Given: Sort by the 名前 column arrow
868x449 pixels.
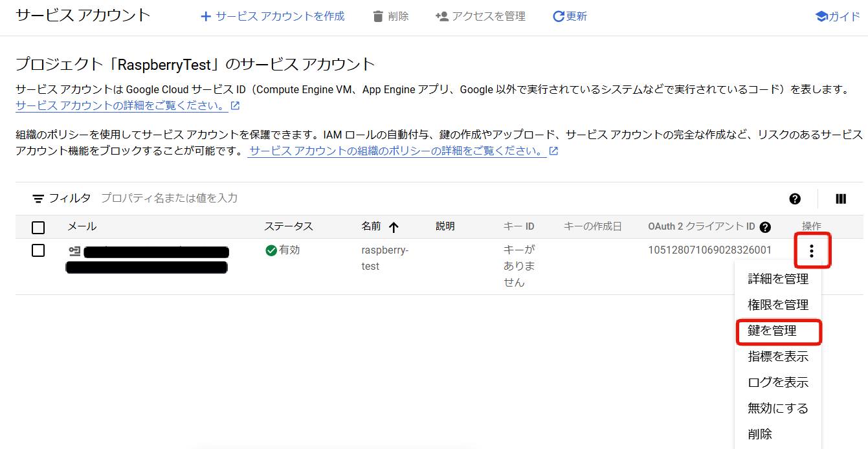Looking at the screenshot, I should click(394, 227).
